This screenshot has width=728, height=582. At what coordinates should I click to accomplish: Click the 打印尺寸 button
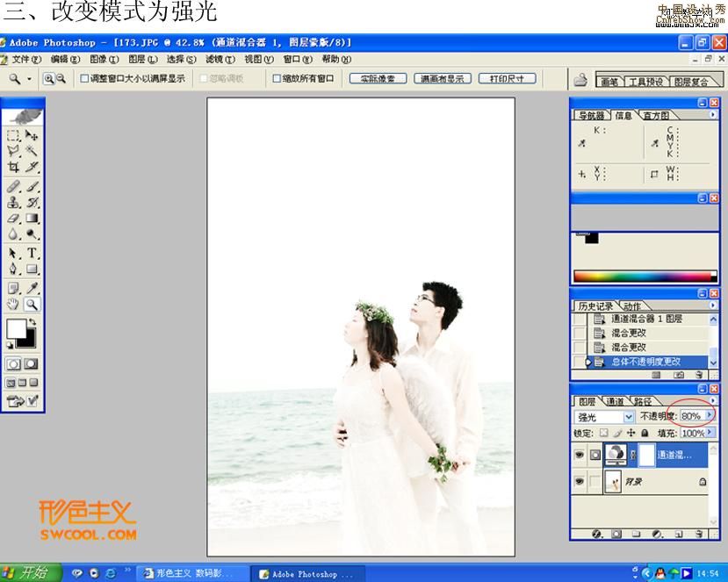coord(507,78)
